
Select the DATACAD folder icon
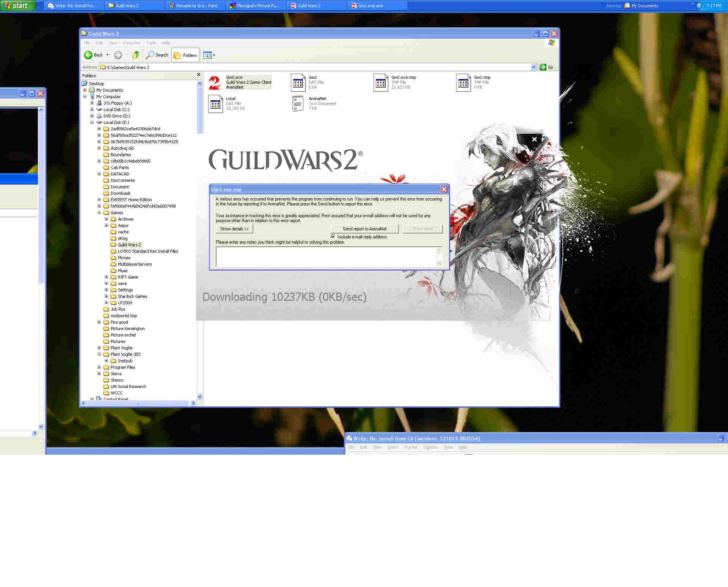[x=106, y=174]
